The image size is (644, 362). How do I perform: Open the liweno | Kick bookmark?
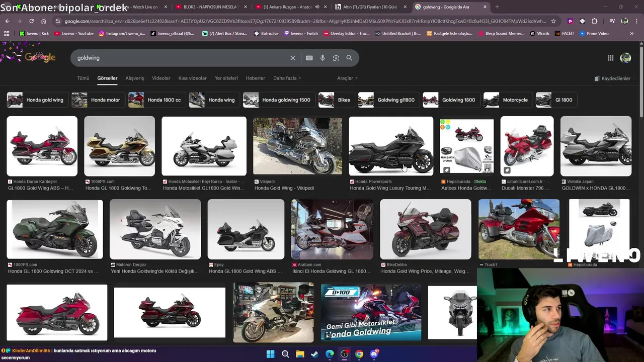pyautogui.click(x=34, y=33)
